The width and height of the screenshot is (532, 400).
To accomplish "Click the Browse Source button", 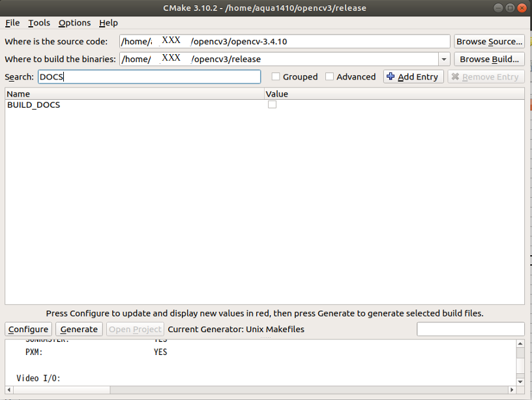I will coord(489,41).
